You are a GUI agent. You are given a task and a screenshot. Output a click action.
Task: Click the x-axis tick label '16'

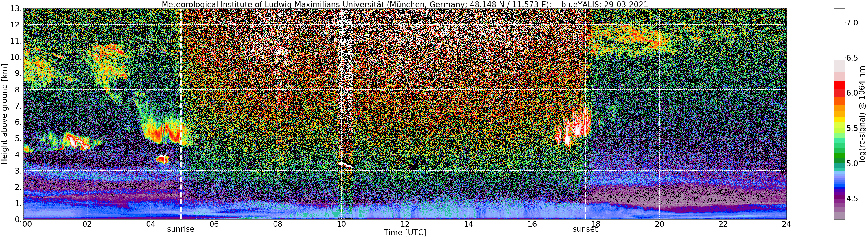click(x=532, y=224)
